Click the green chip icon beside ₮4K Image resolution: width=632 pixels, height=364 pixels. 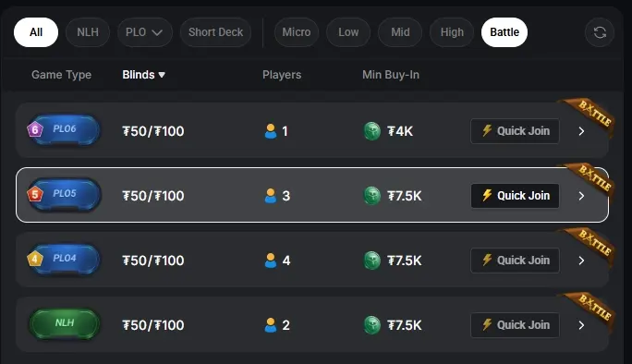[372, 131]
